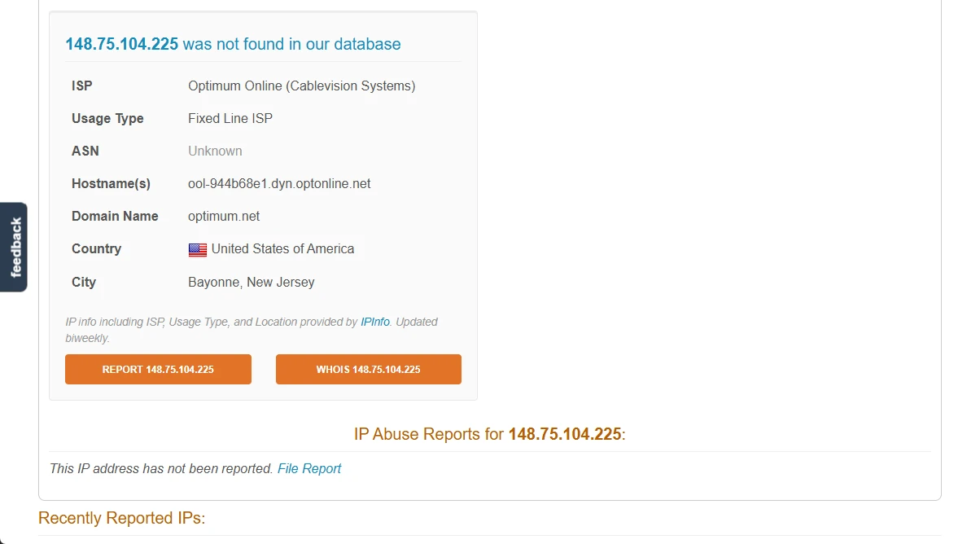Click the United States flag icon
The height and width of the screenshot is (544, 980).
click(x=198, y=249)
